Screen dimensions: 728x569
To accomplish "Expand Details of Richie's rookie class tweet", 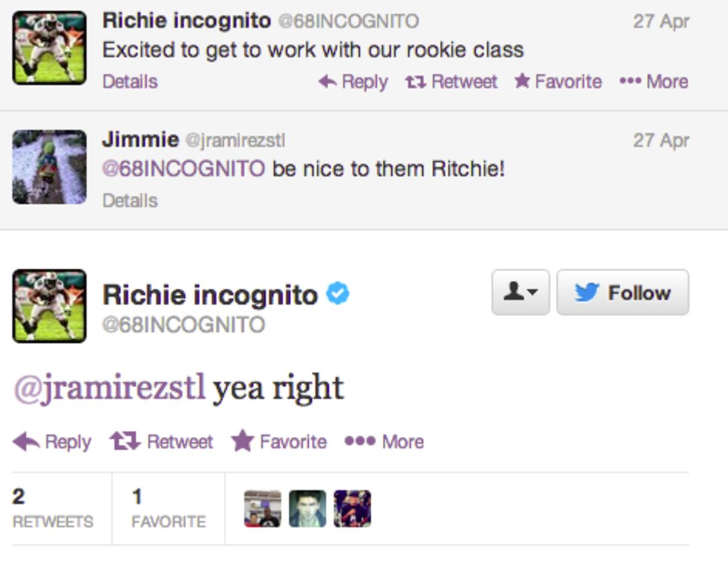I will tap(129, 81).
